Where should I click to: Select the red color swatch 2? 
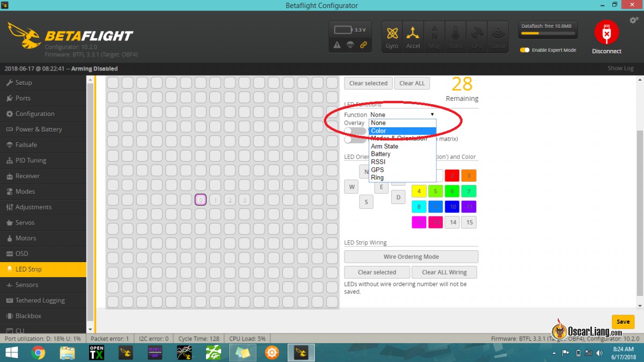coord(452,176)
